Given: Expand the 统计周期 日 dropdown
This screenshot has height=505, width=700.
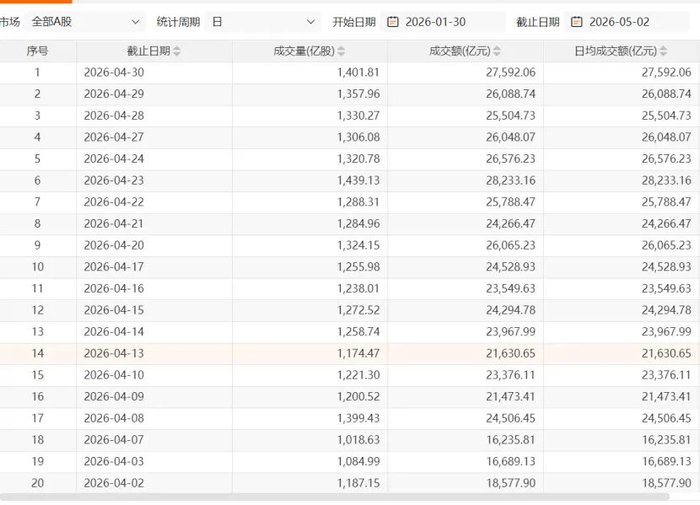Looking at the screenshot, I should 262,21.
